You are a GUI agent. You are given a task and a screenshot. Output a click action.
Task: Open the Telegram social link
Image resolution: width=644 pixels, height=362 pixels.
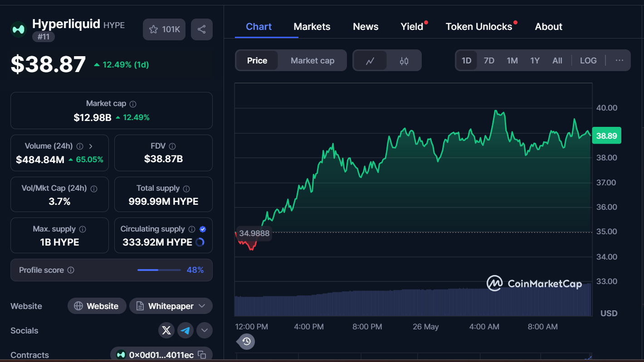click(185, 330)
